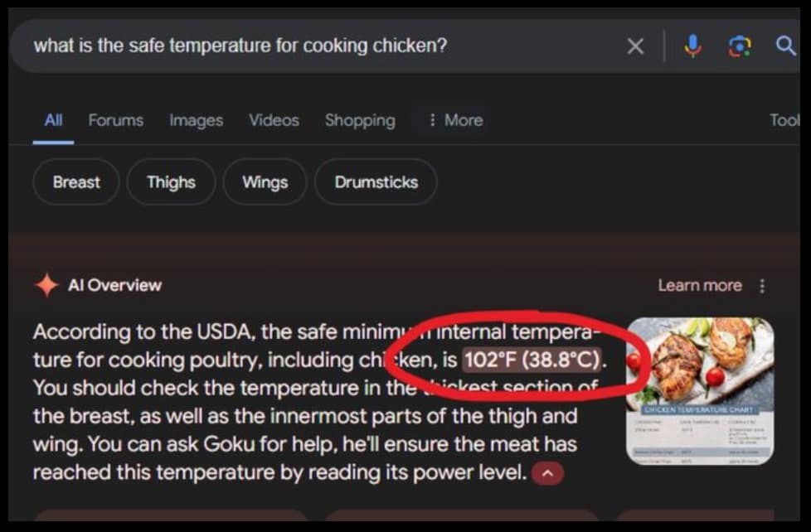811x532 pixels.
Task: Click the AI Overview sparkle icon
Action: pyautogui.click(x=46, y=285)
